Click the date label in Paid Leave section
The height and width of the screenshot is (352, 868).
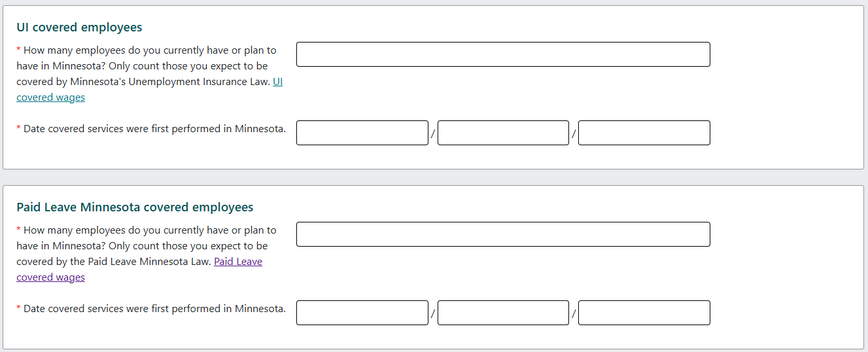pos(154,309)
